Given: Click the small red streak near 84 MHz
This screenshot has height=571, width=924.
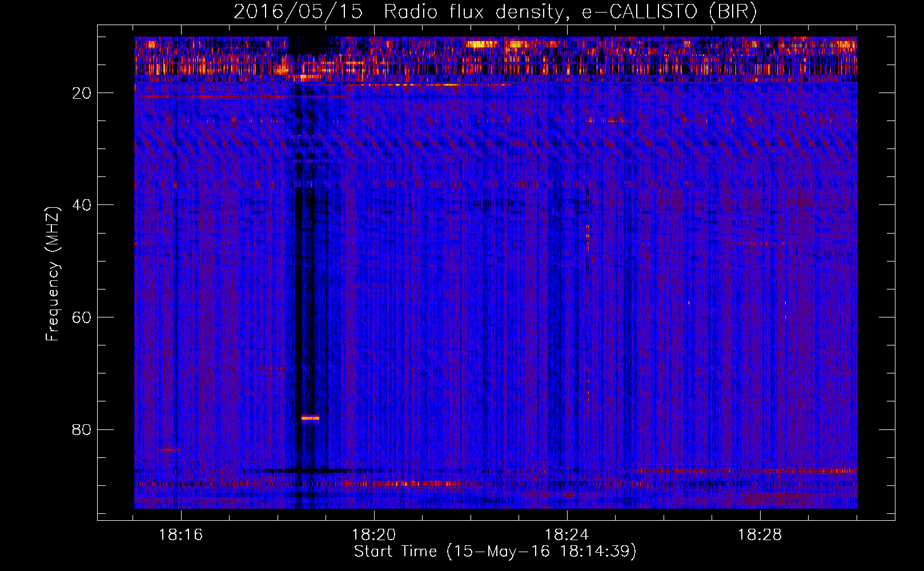Looking at the screenshot, I should pos(170,449).
